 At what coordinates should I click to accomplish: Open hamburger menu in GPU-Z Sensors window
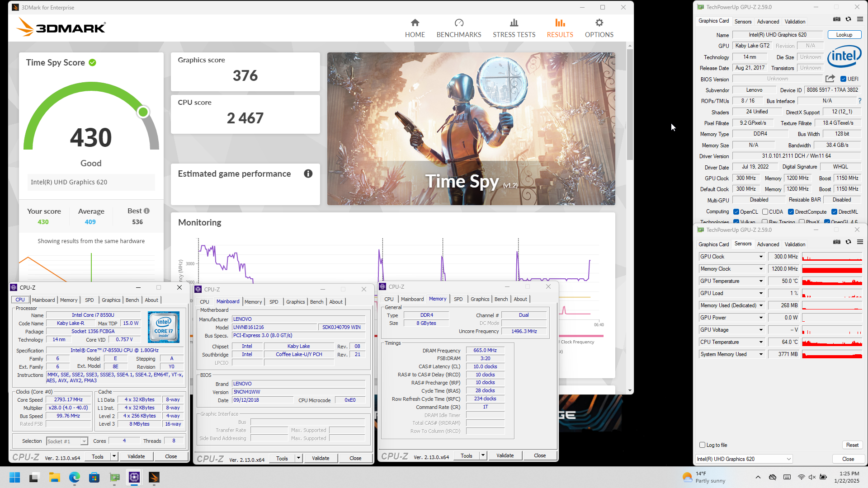[860, 242]
